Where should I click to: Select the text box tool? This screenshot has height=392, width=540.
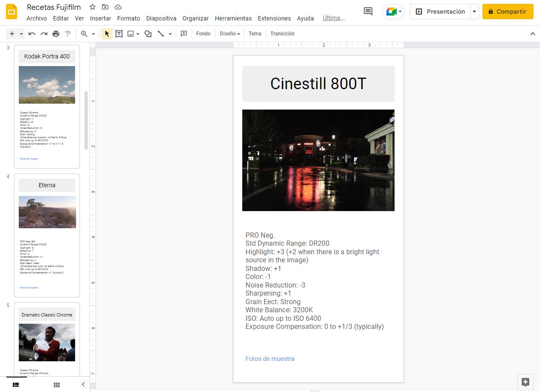click(x=119, y=34)
